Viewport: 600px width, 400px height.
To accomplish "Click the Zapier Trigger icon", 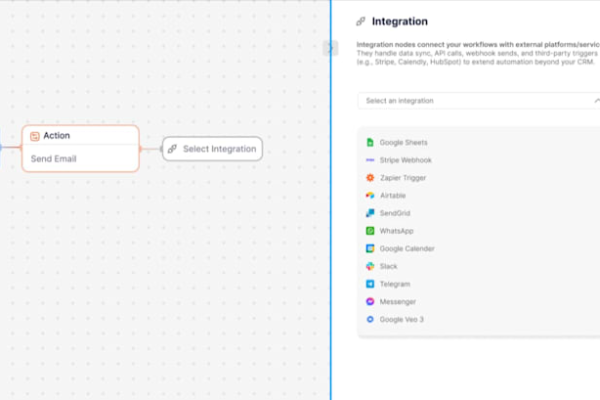I will (370, 177).
